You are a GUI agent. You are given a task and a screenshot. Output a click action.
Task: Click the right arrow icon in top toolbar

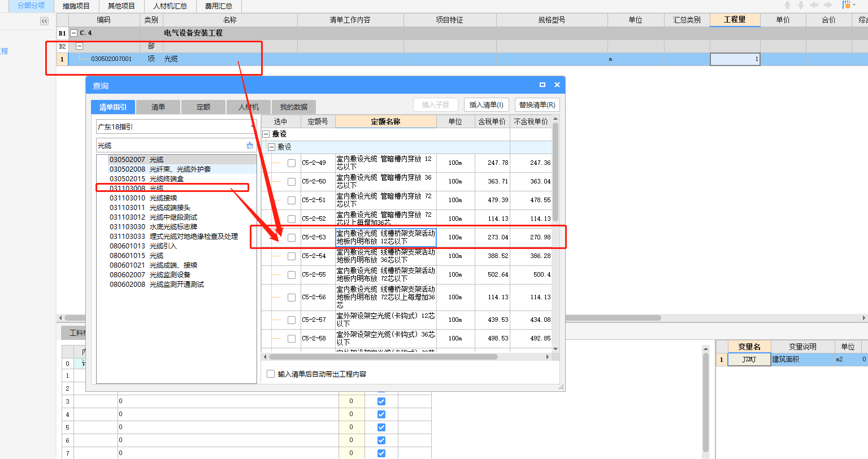(x=828, y=5)
